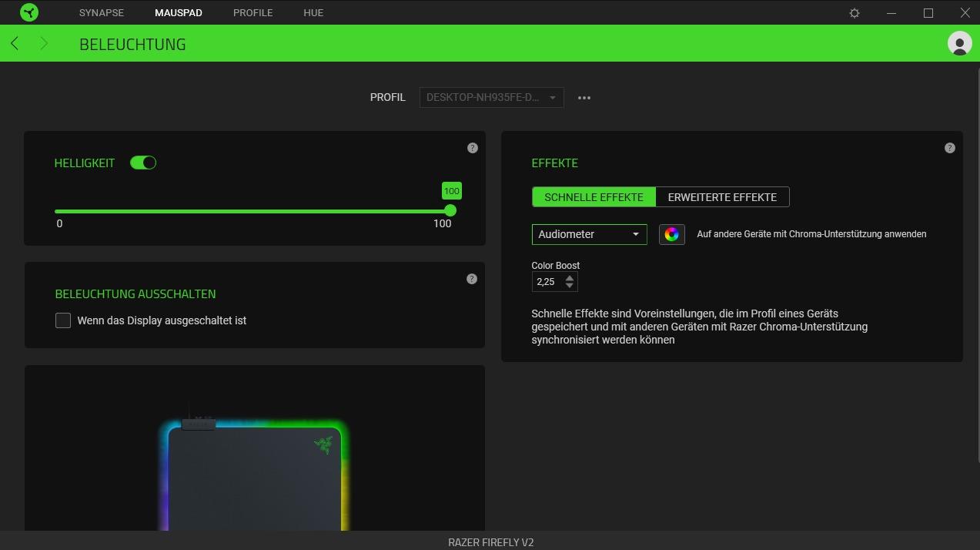Open the user account avatar
Image resolution: width=980 pixels, height=550 pixels.
[959, 43]
